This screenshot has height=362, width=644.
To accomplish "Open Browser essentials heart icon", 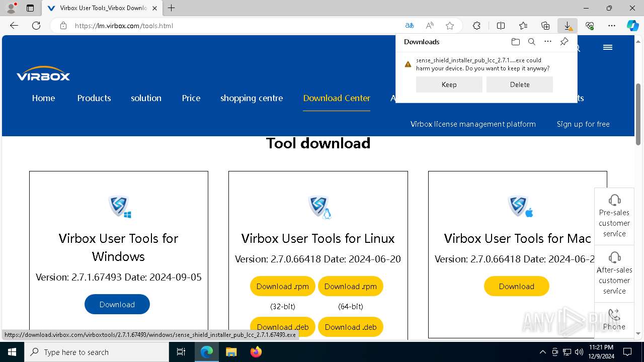I will click(x=590, y=26).
